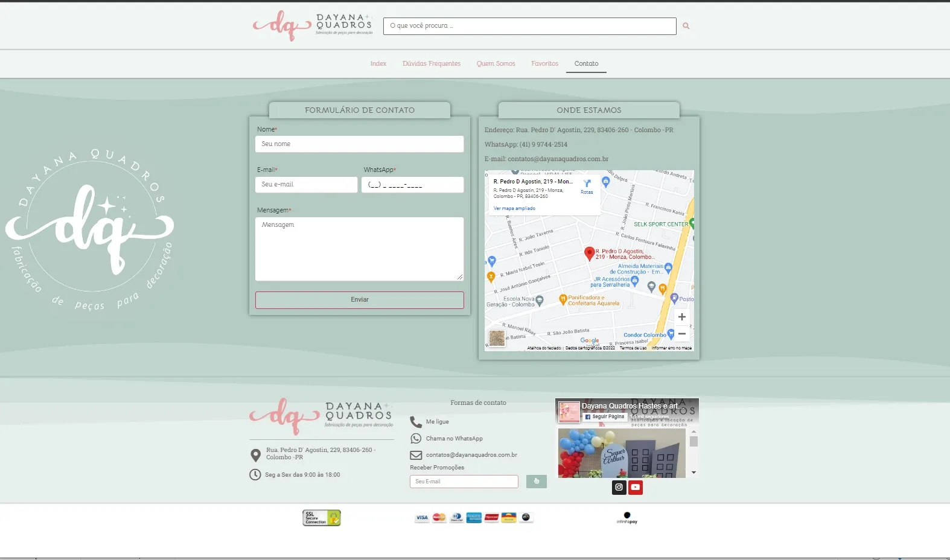Screen dimensions: 950x560
Task: Go to the Quem Somos page
Action: (496, 63)
